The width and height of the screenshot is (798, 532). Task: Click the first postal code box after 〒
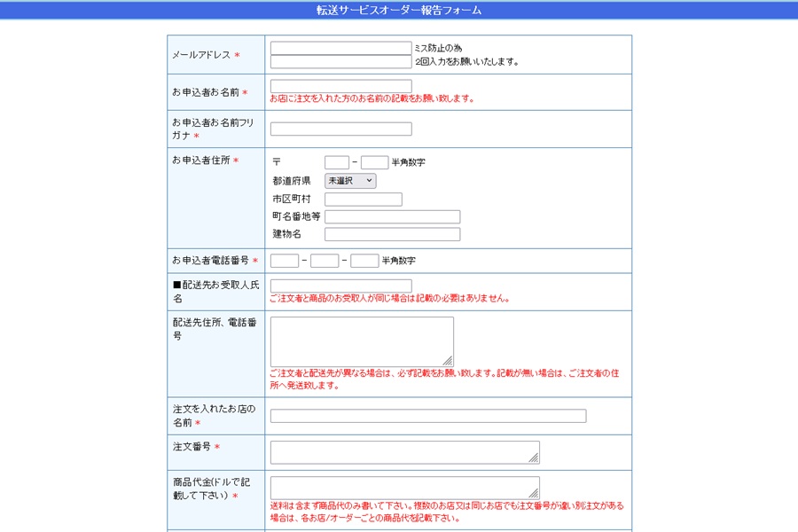pos(337,162)
